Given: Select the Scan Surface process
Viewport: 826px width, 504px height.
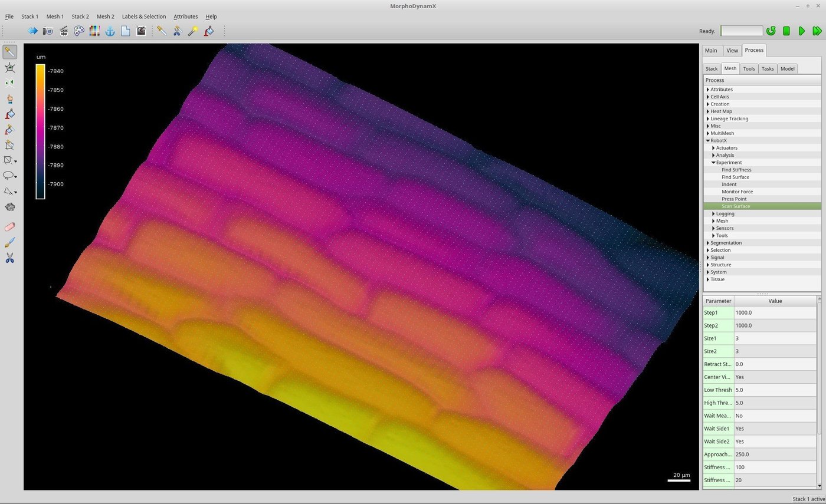Looking at the screenshot, I should pyautogui.click(x=736, y=206).
